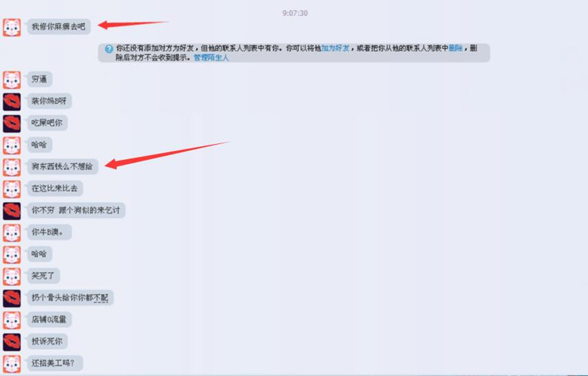588x376 pixels.
Task: Open cat avatar beside "店铺0流量" message
Action: pos(12,320)
